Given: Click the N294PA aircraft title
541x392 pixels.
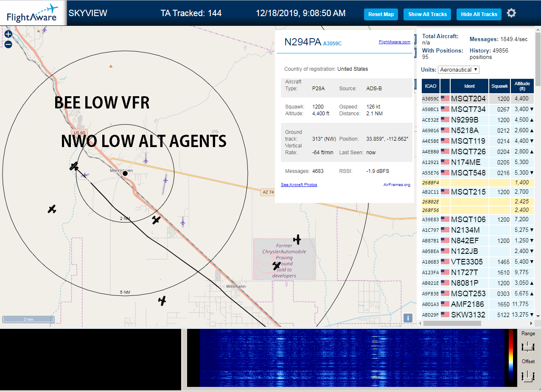Looking at the screenshot, I should [x=303, y=42].
